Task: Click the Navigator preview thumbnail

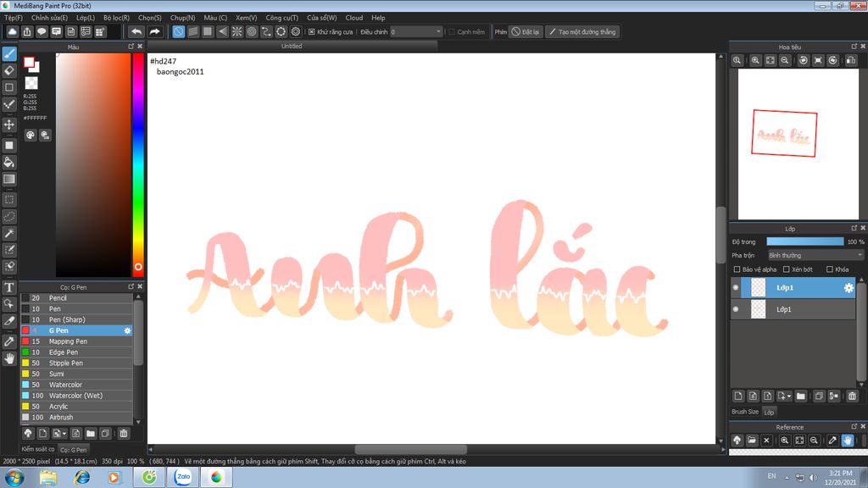Action: click(x=798, y=144)
